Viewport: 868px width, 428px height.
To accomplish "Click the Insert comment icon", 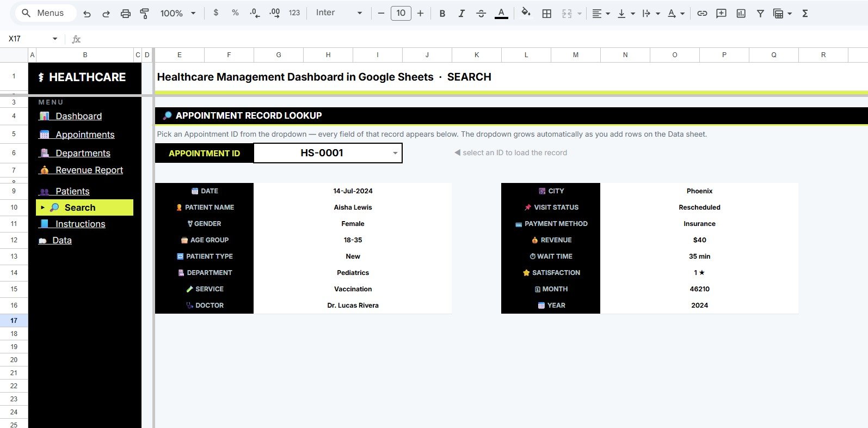I will (722, 13).
